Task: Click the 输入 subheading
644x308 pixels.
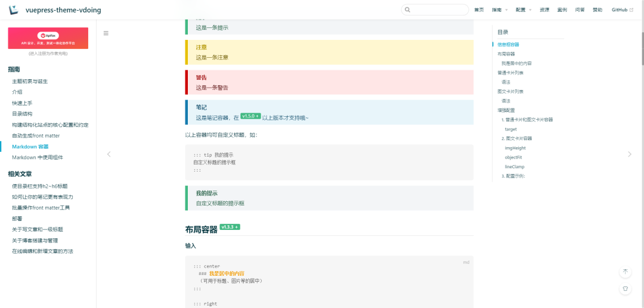Action: point(191,246)
